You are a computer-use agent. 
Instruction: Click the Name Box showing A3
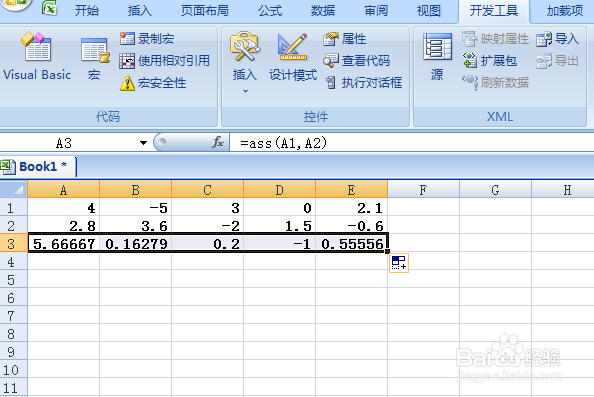tap(68, 143)
